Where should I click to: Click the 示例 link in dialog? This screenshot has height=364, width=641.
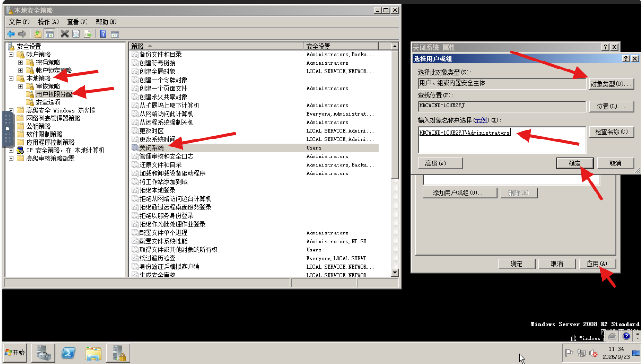480,121
